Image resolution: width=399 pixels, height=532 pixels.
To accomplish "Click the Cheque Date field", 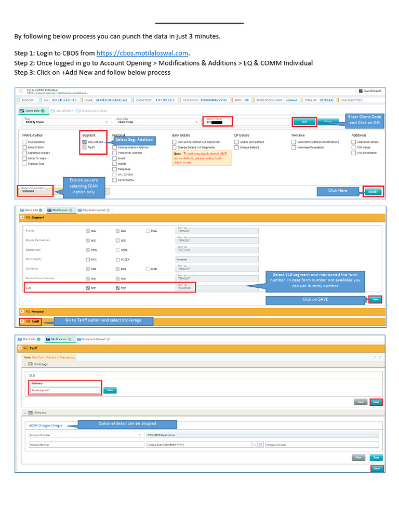I will coord(199,445).
